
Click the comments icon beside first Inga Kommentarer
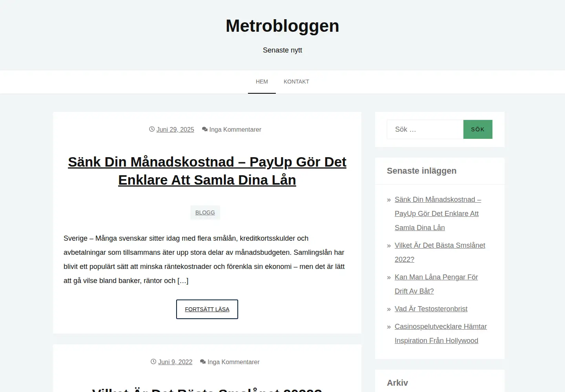click(205, 129)
